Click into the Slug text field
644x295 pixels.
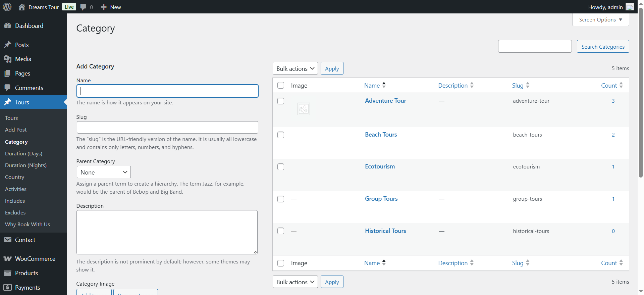(167, 128)
